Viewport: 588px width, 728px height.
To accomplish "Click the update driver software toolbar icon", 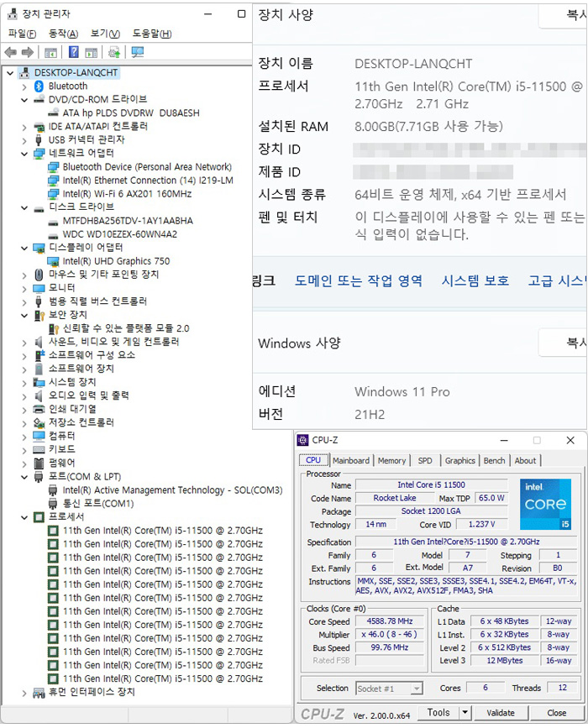I will pos(114,52).
